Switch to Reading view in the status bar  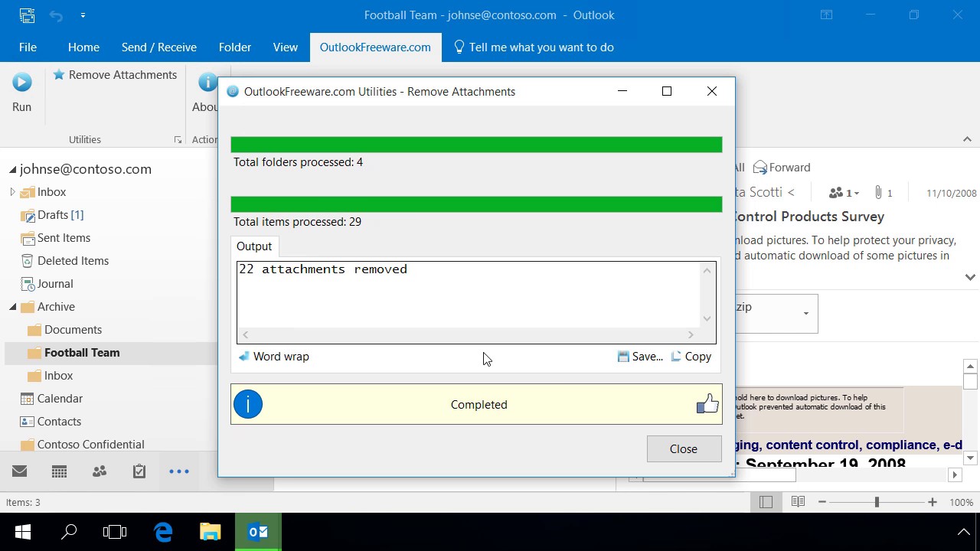point(798,502)
